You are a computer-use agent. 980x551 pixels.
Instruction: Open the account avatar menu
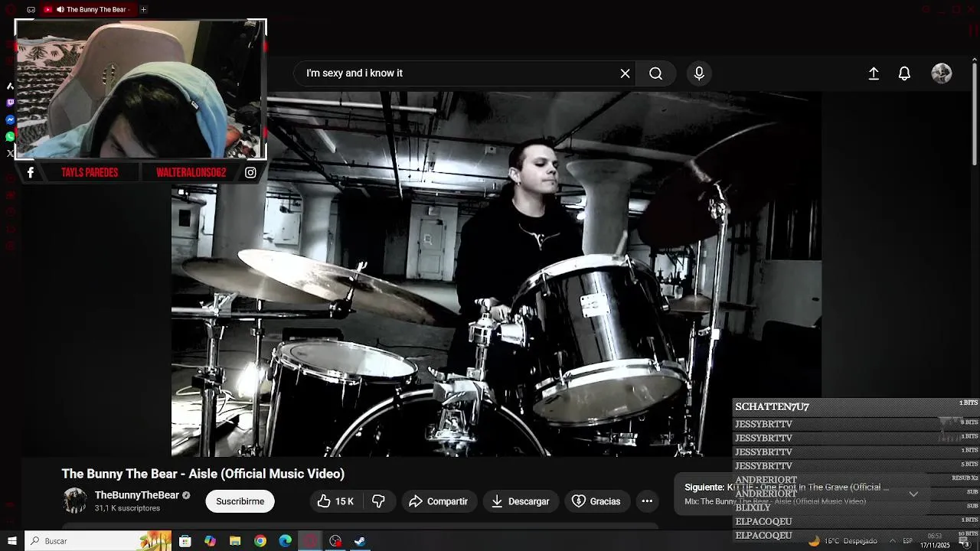click(942, 73)
